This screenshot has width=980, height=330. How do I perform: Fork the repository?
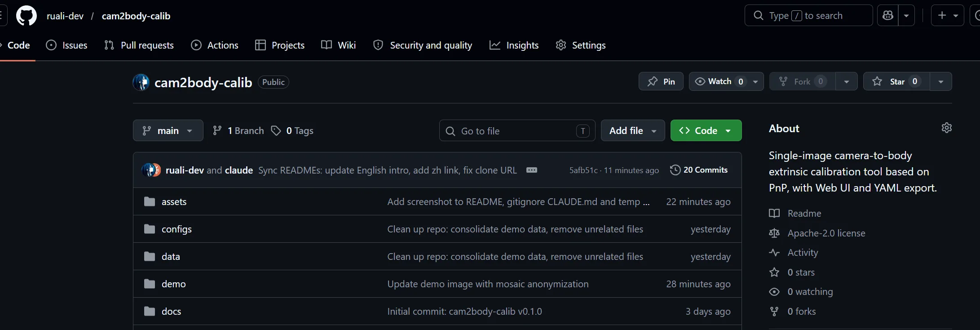[803, 81]
